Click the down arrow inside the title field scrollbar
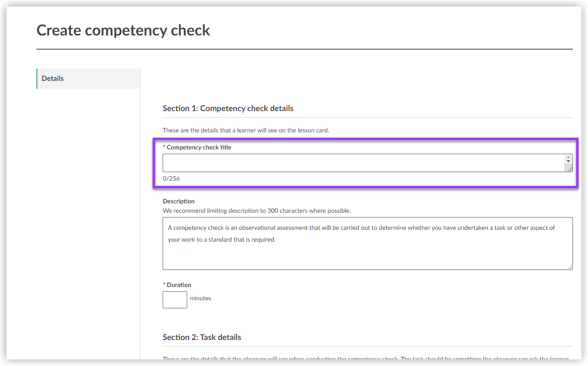 coord(568,161)
